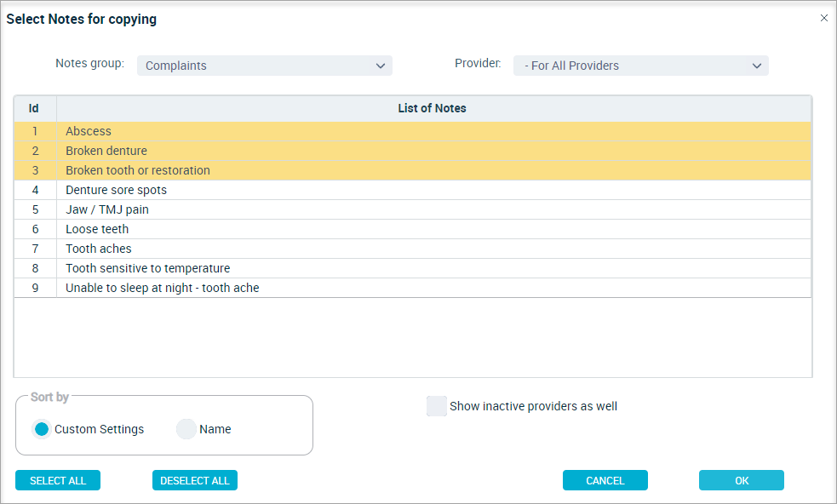Screen dimensions: 837x504
Task: Sort by the Id column header
Action: tap(34, 108)
